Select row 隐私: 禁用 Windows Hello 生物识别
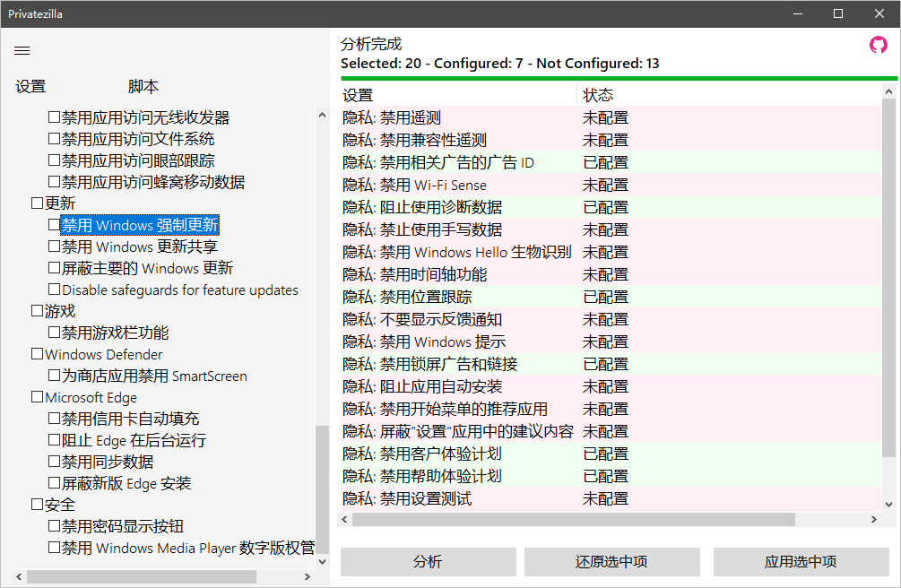Screen dimensions: 901x588 (611, 253)
